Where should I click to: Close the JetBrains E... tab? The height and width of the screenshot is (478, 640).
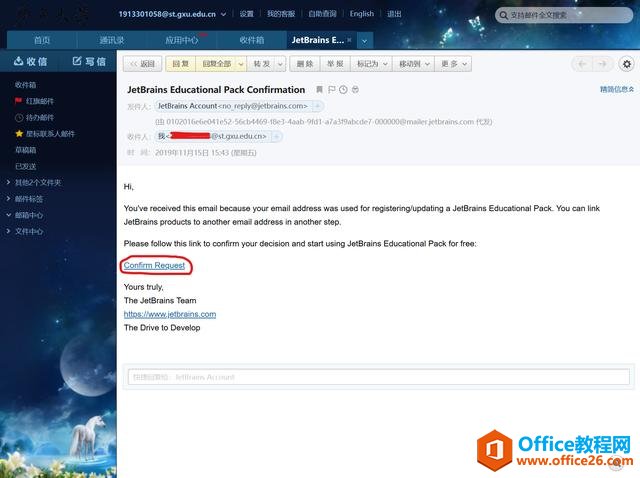click(349, 40)
